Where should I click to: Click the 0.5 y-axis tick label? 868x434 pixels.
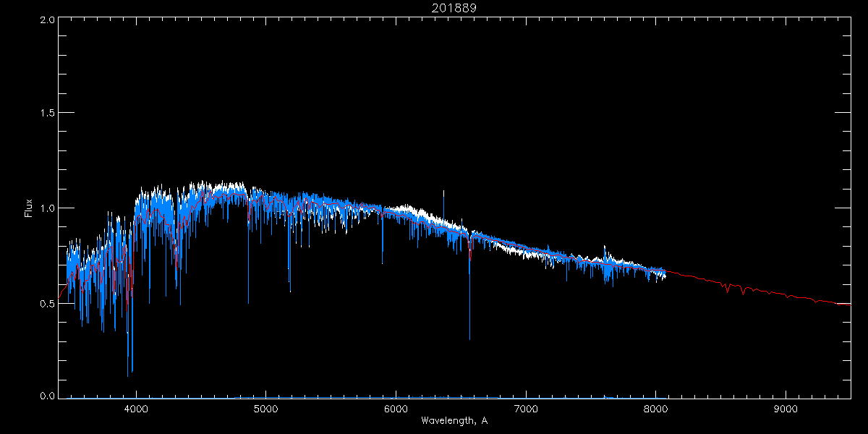48,303
